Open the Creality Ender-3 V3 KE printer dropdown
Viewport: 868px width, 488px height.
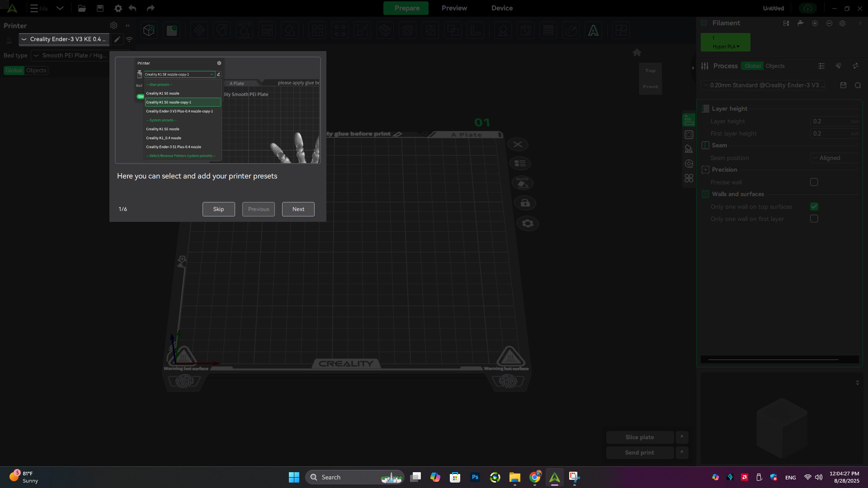pyautogui.click(x=64, y=39)
